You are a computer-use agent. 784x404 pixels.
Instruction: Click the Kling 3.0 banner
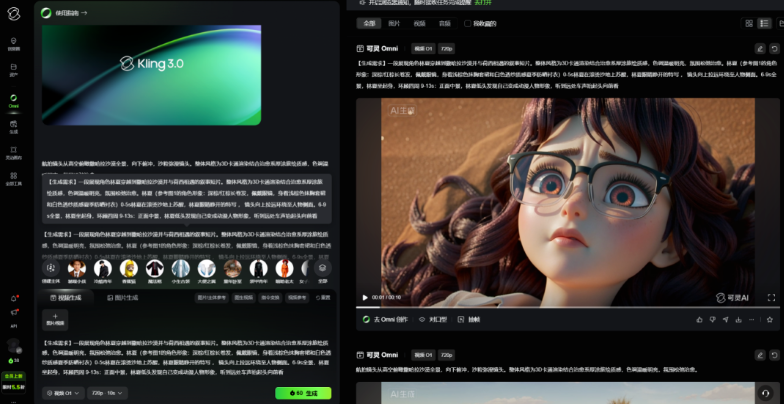(151, 75)
